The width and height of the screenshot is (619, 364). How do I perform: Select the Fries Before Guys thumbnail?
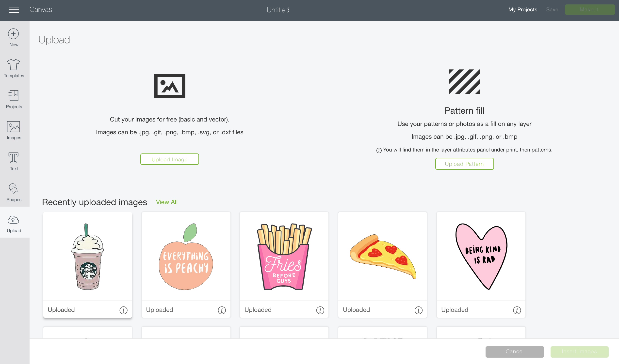pyautogui.click(x=284, y=257)
